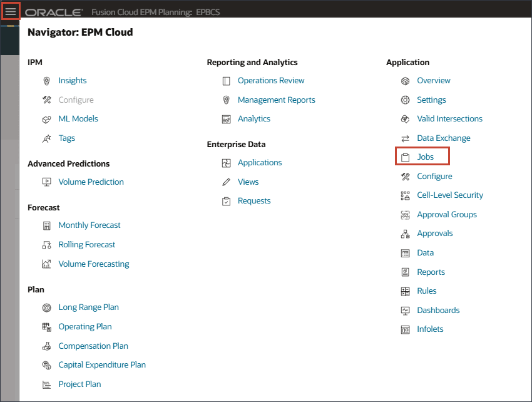Click the Approval Groups icon
The image size is (532, 402).
coord(405,215)
